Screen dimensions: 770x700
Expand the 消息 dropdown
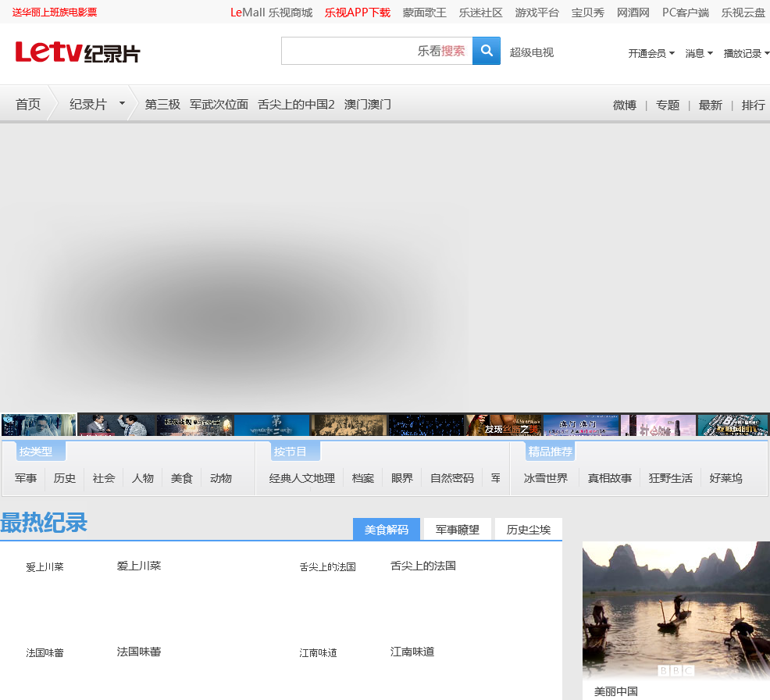click(699, 53)
